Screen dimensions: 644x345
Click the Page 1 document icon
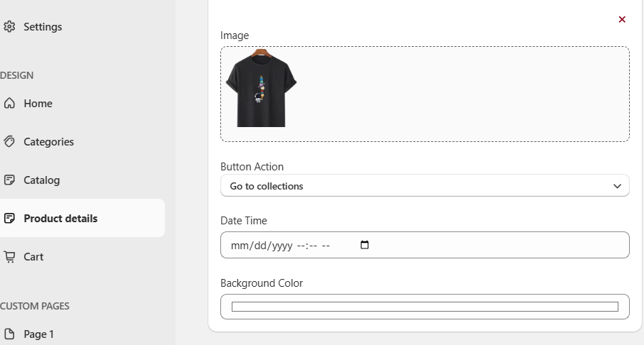[9, 334]
